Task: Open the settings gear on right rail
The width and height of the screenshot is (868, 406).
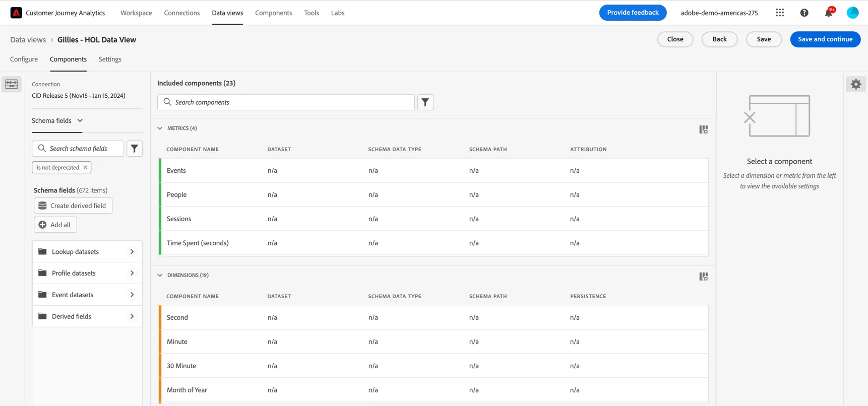Action: [x=856, y=84]
